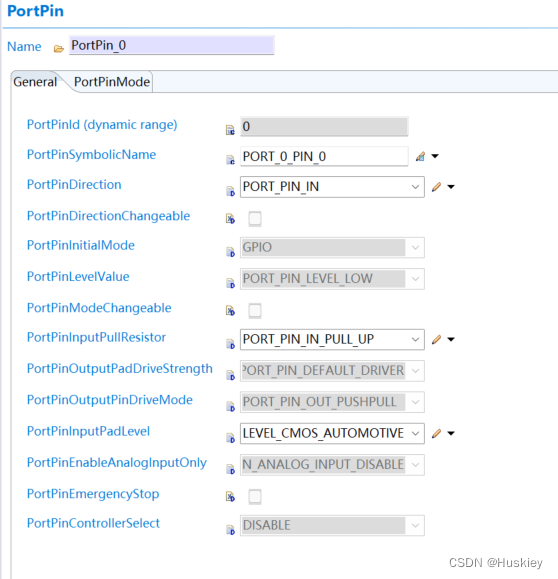Click the config icon before PortPinDirectionChangeable checkbox
The image size is (558, 579).
coord(230,219)
